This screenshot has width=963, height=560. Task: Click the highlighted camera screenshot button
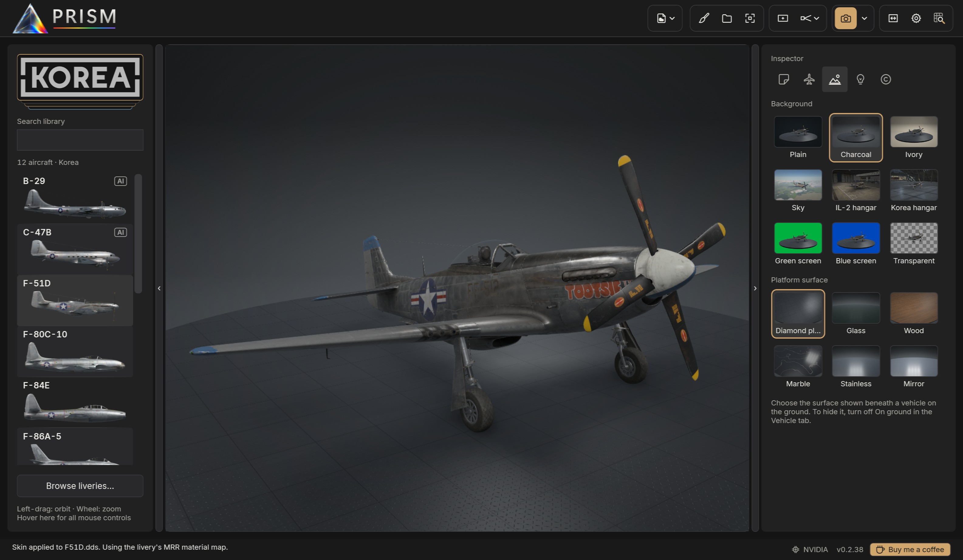pyautogui.click(x=845, y=18)
